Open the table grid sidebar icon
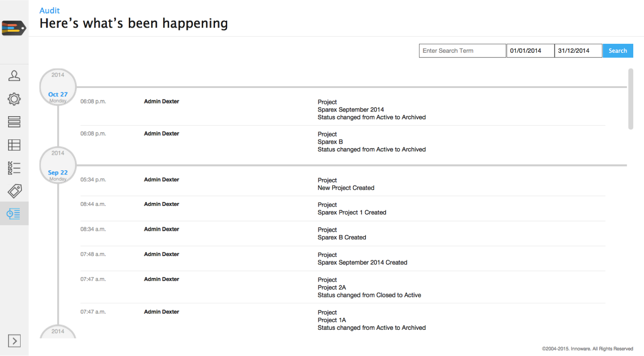The width and height of the screenshot is (644, 356). pyautogui.click(x=14, y=145)
